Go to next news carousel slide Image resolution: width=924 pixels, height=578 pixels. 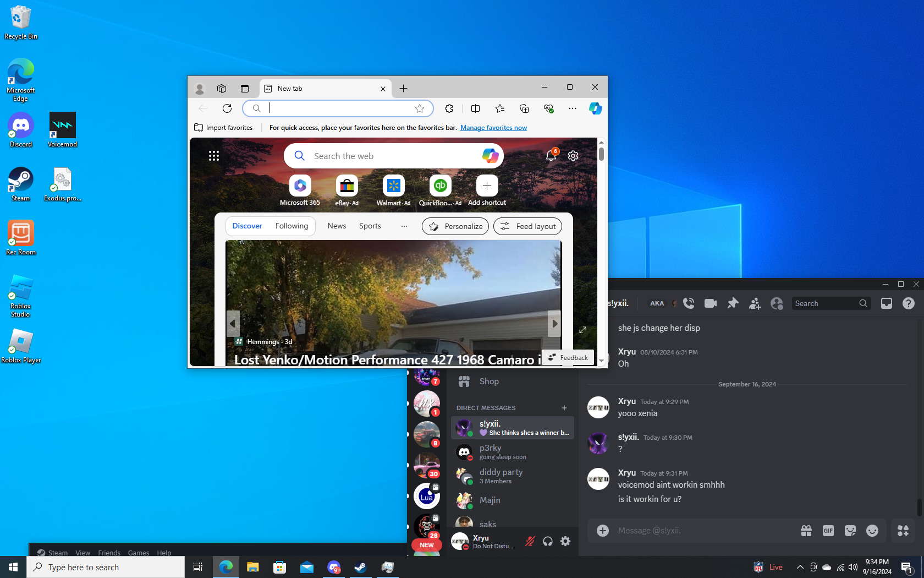pyautogui.click(x=554, y=324)
